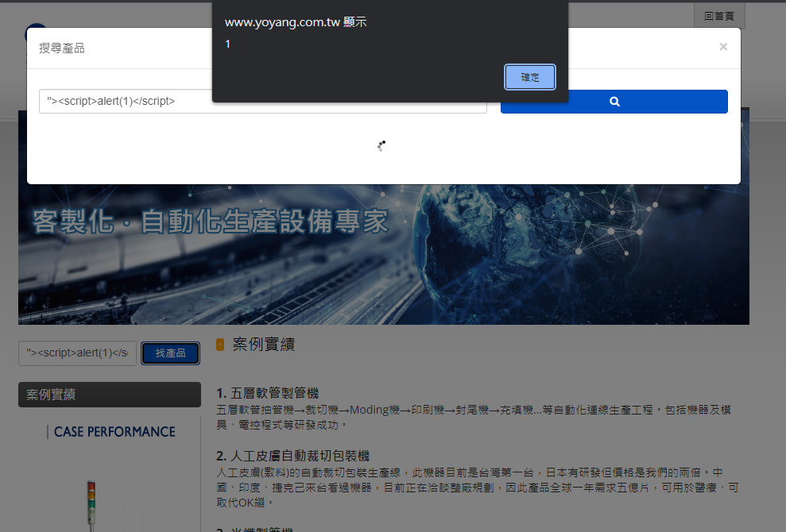Click the 1. 五層軟管製管機 heading
The image size is (786, 532).
point(268,393)
